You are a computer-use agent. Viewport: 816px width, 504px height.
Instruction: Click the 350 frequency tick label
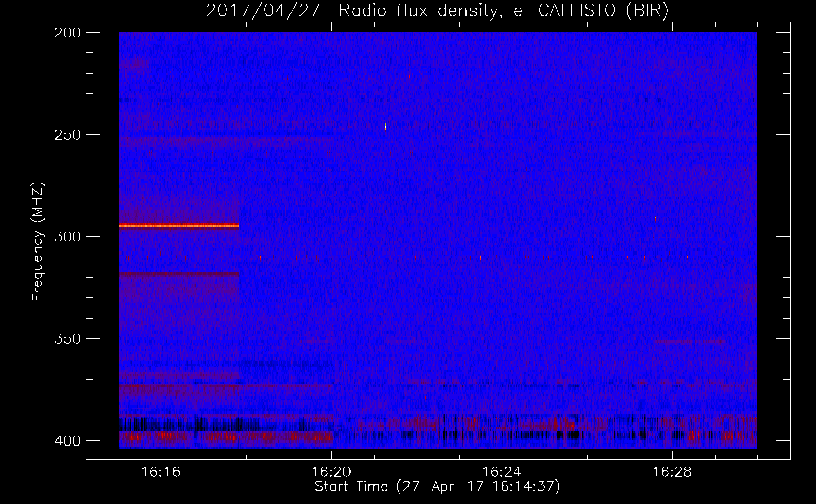68,339
